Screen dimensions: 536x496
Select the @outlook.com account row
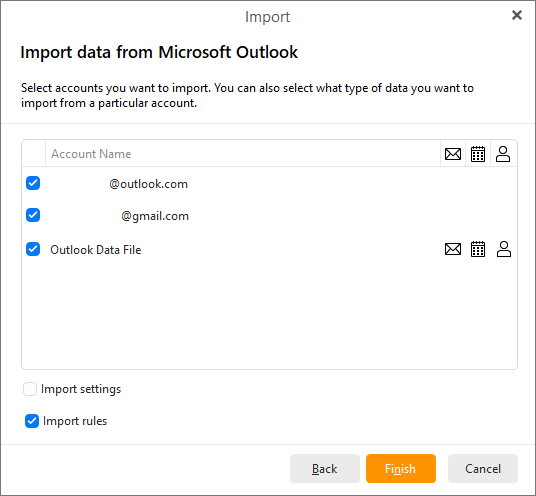click(269, 184)
